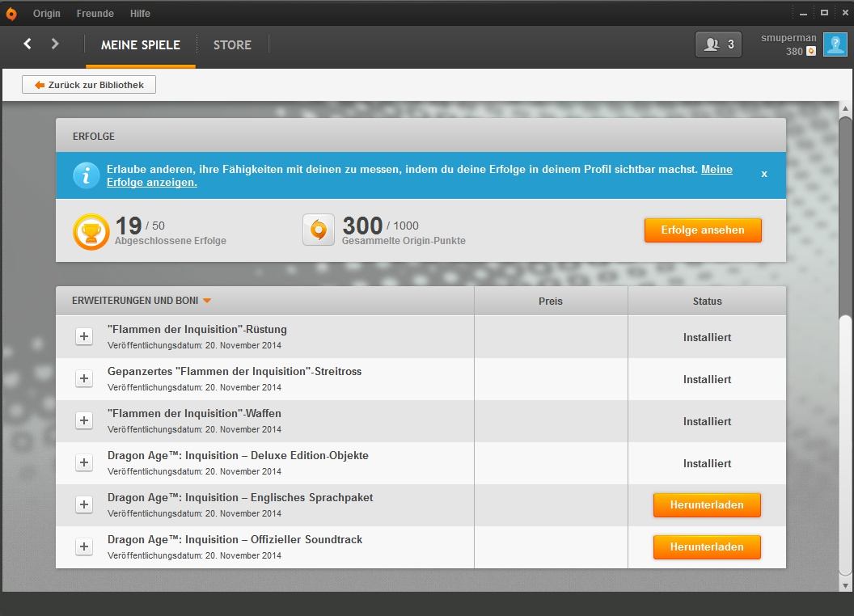Click the scrollbar down arrow
This screenshot has width=854, height=616.
[x=845, y=586]
